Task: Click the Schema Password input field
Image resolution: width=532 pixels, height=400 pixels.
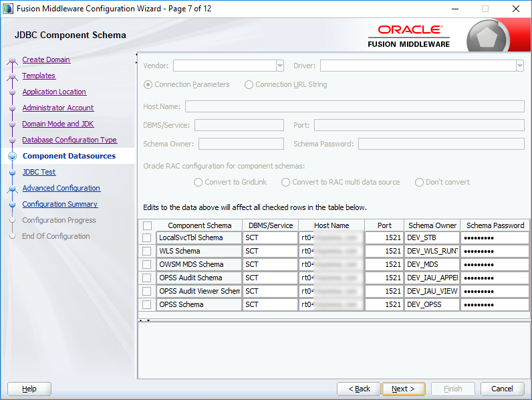Action: (x=441, y=144)
